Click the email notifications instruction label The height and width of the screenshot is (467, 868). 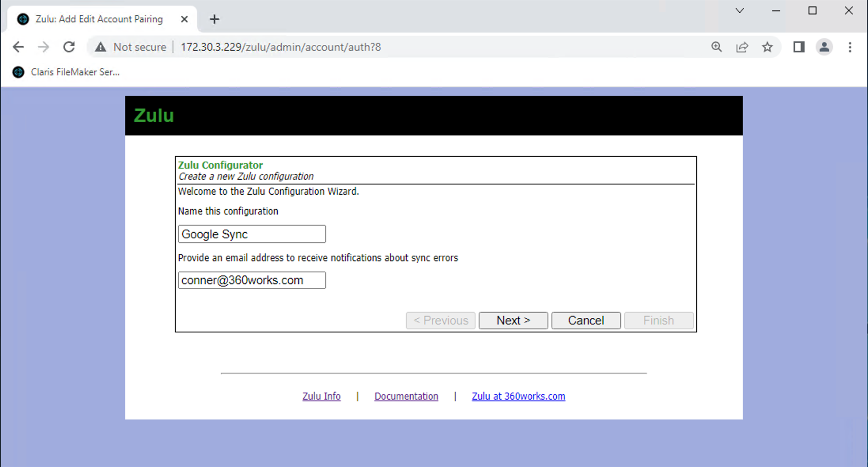[318, 258]
